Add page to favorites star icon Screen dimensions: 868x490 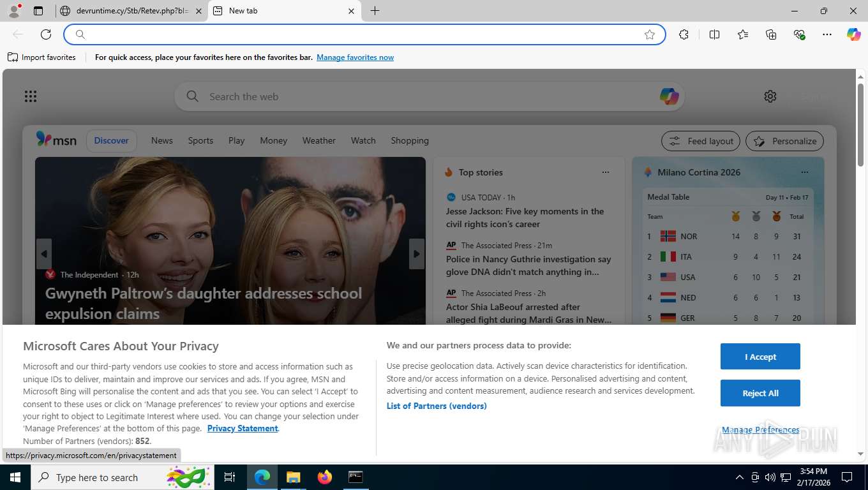pyautogui.click(x=650, y=34)
